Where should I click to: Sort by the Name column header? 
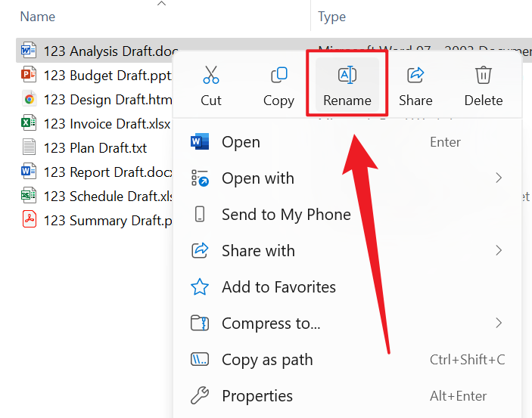(x=38, y=16)
